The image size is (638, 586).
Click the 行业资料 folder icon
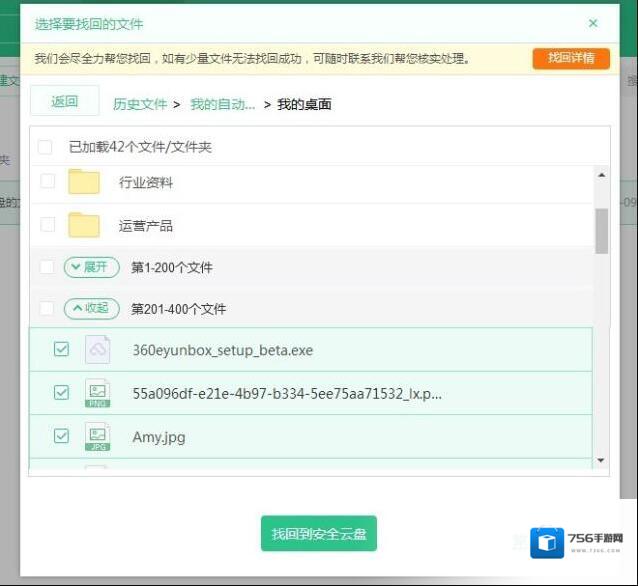(x=84, y=182)
